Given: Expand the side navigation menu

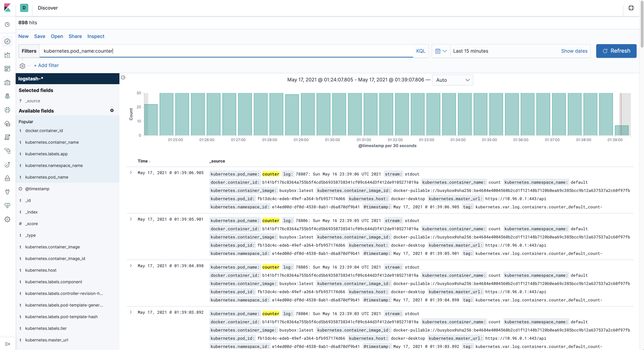Looking at the screenshot, I should (7, 344).
